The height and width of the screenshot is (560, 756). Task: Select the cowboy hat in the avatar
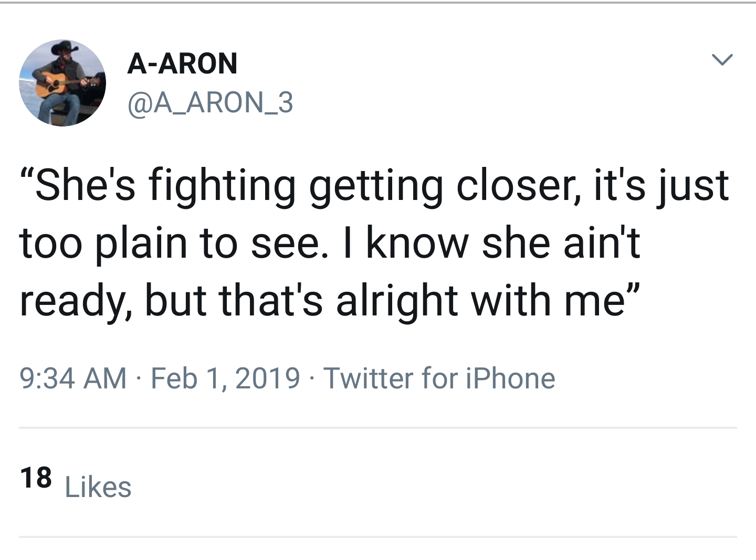[65, 48]
